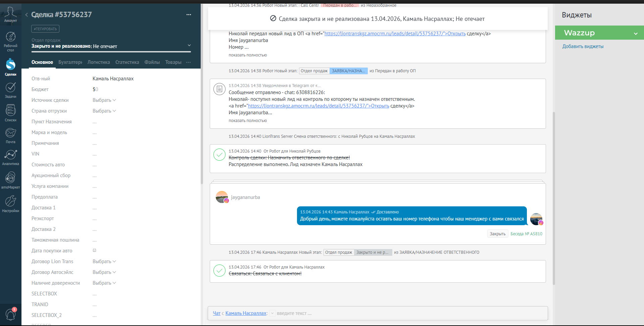Switch to the Товары tab
The image size is (644, 326).
(173, 62)
